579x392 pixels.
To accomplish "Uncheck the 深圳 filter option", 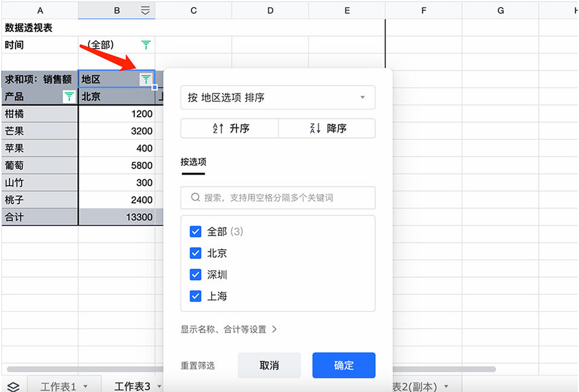I will [195, 274].
